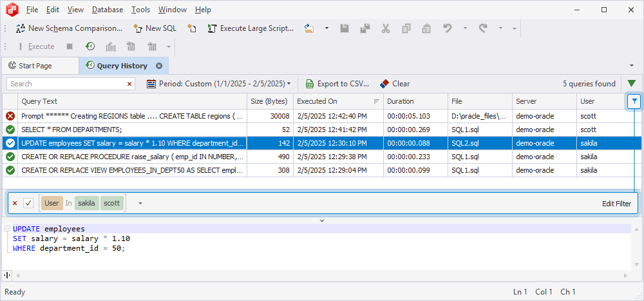Click Export to CSV button
644x301 pixels.
coord(337,84)
